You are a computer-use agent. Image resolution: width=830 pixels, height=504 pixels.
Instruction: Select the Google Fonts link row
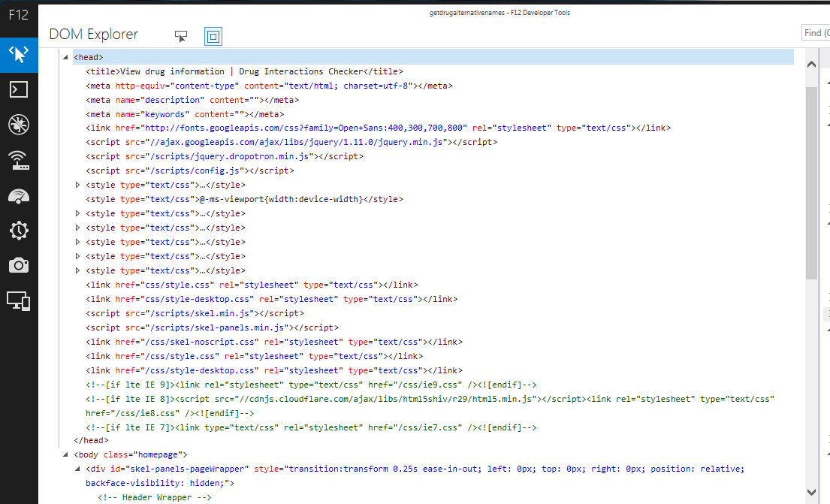point(378,128)
